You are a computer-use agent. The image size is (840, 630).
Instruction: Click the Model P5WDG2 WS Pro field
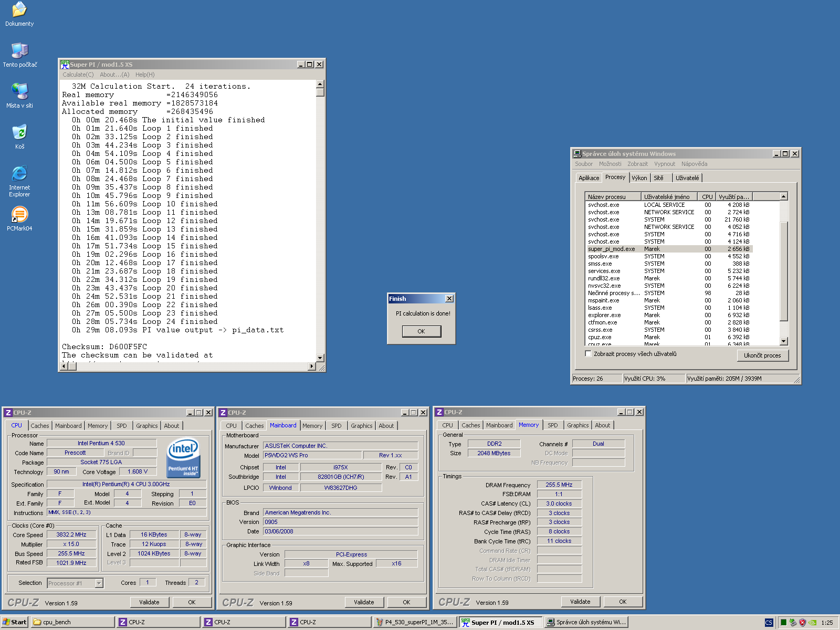coord(312,455)
